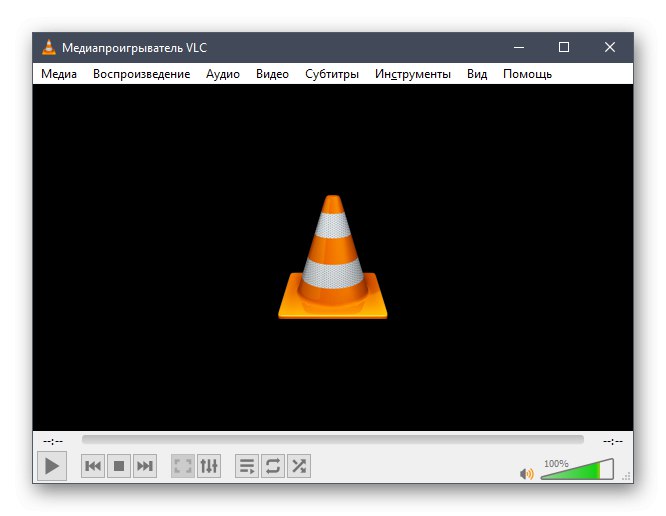666x516 pixels.
Task: Set volume using the green volume slider
Action: 577,469
